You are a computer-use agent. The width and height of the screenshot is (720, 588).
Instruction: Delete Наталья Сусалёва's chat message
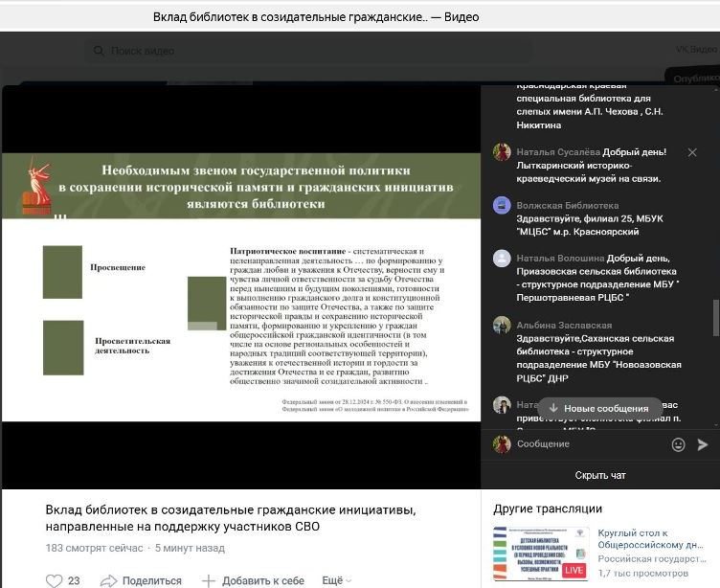click(x=692, y=152)
